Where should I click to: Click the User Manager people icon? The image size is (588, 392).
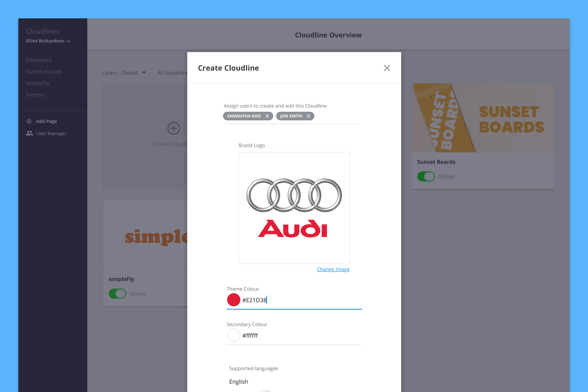pos(29,133)
